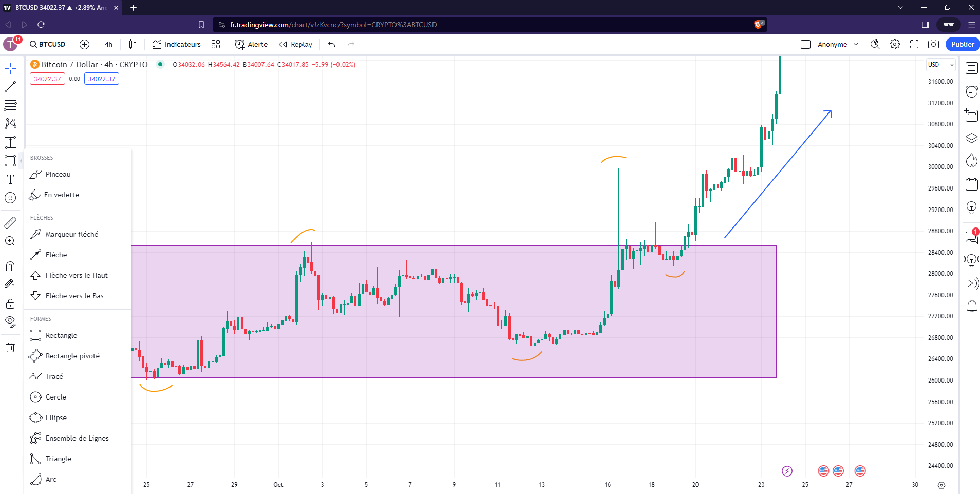Open Indicateurs panel
980x494 pixels.
[x=176, y=44]
